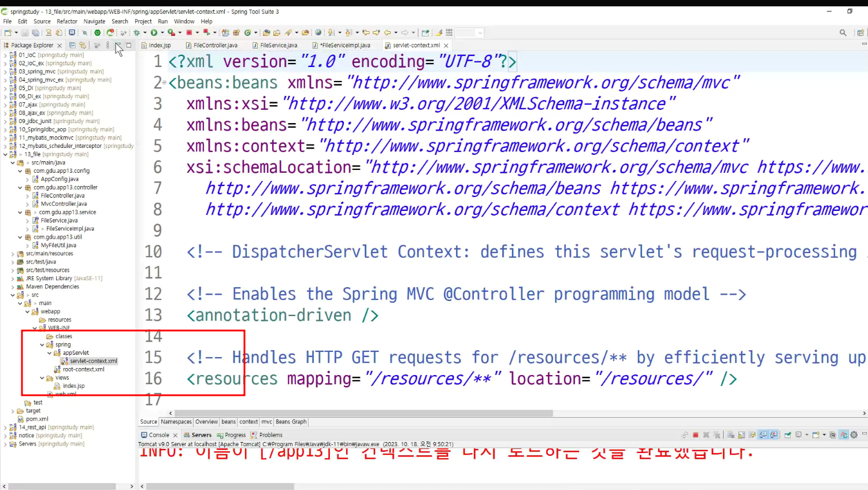
Task: Start debugging with the green bug icon
Action: 137,33
